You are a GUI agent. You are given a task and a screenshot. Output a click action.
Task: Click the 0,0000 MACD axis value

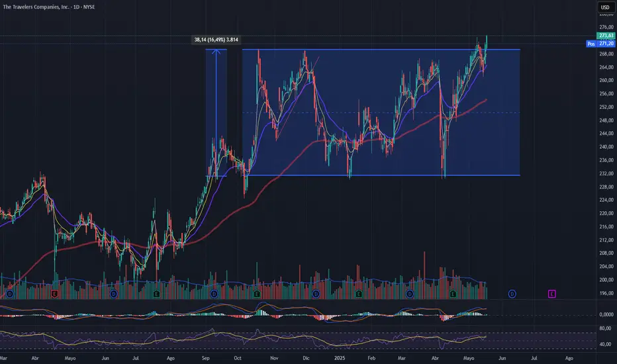point(606,314)
